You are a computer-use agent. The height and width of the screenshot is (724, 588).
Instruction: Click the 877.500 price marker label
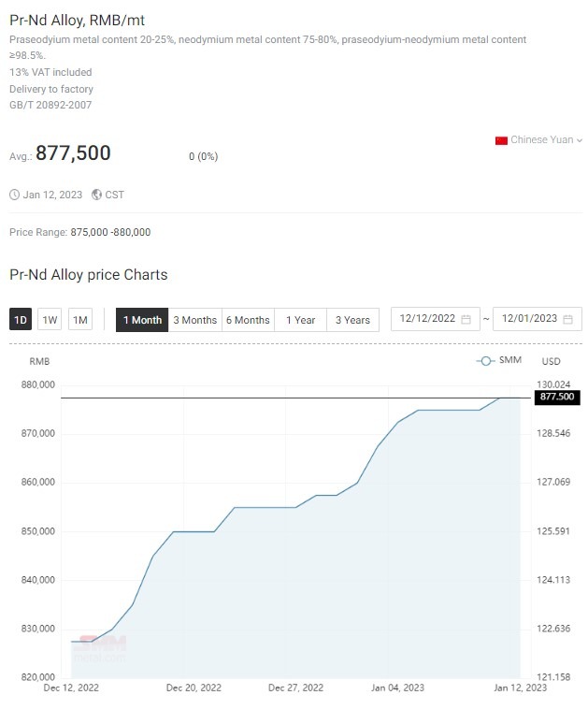[x=557, y=397]
